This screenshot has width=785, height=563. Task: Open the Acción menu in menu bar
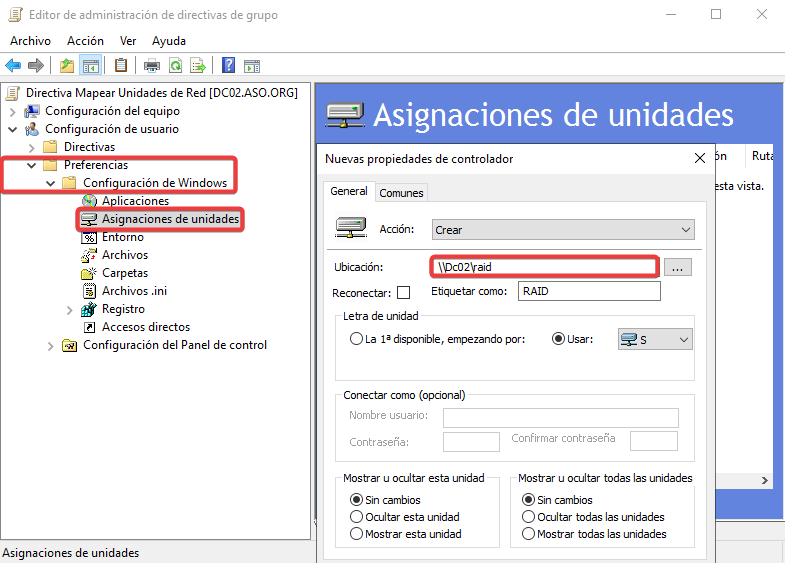pos(85,41)
